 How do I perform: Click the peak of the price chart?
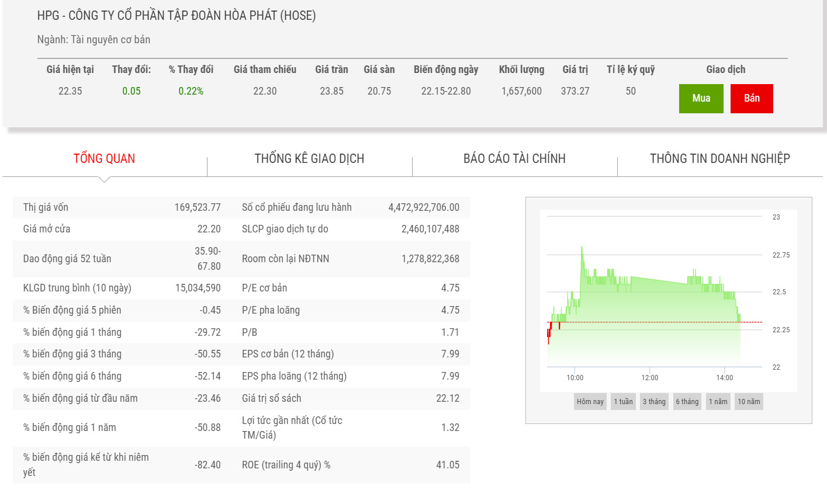click(x=582, y=248)
